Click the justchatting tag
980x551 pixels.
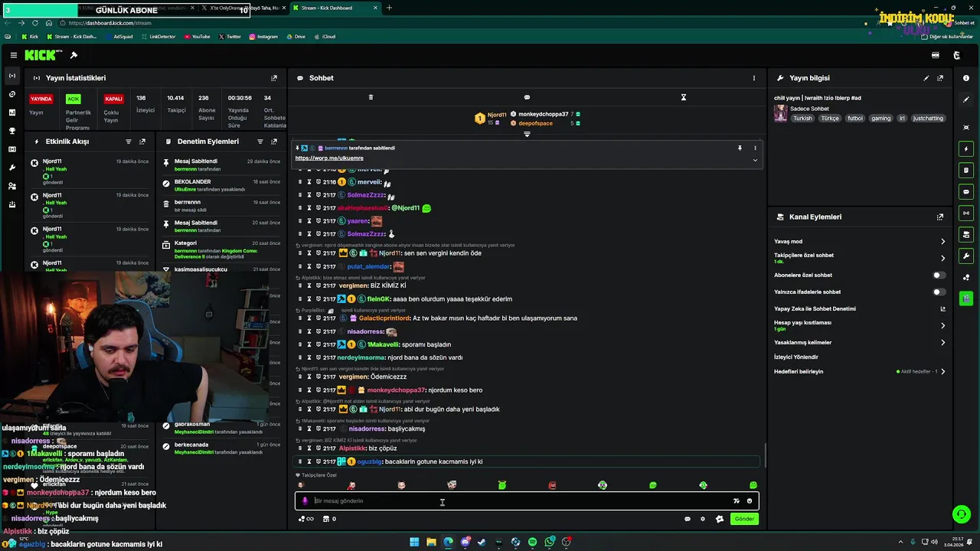[928, 119]
